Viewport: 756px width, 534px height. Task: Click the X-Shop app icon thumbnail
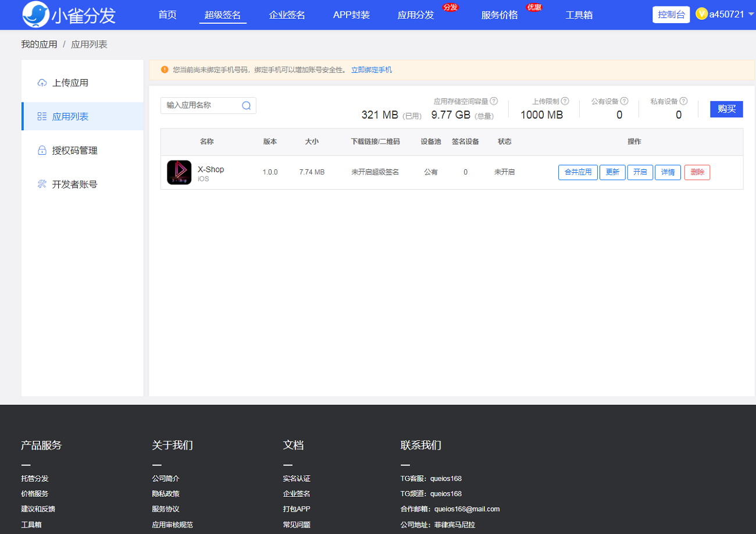pyautogui.click(x=179, y=172)
